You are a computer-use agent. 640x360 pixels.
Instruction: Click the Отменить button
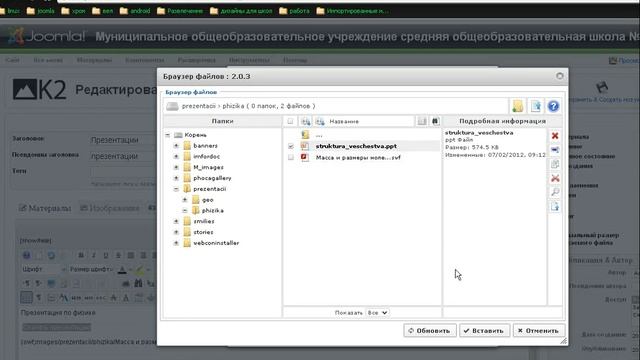point(539,331)
